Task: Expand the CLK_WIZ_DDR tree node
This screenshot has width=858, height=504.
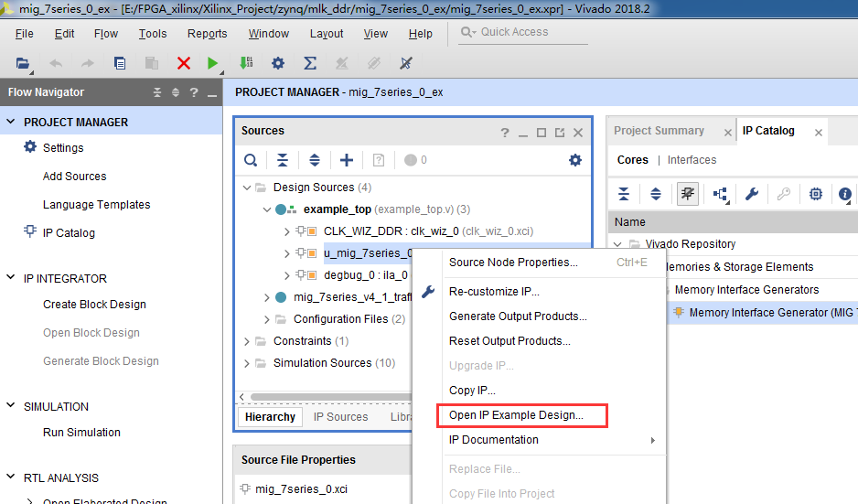Action: [286, 232]
